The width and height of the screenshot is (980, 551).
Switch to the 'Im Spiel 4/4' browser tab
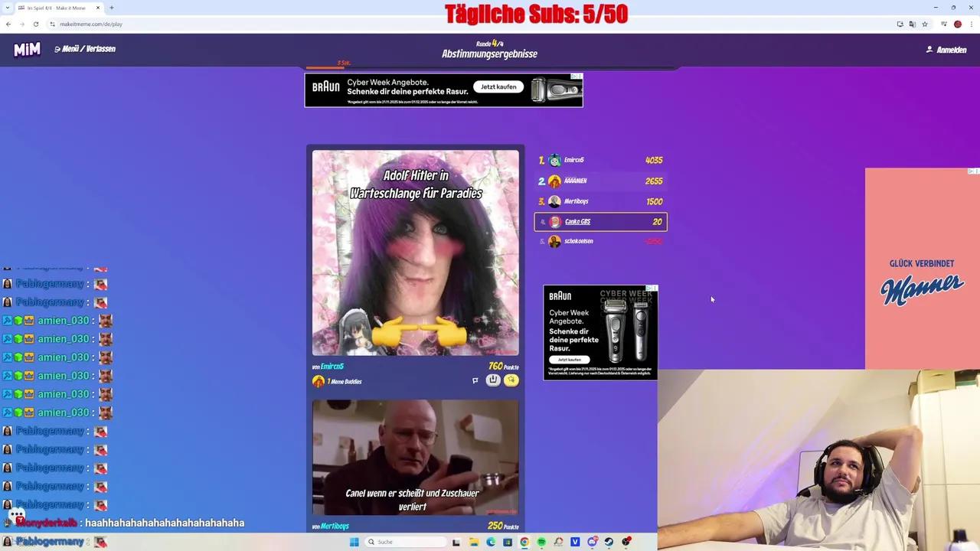tap(57, 8)
